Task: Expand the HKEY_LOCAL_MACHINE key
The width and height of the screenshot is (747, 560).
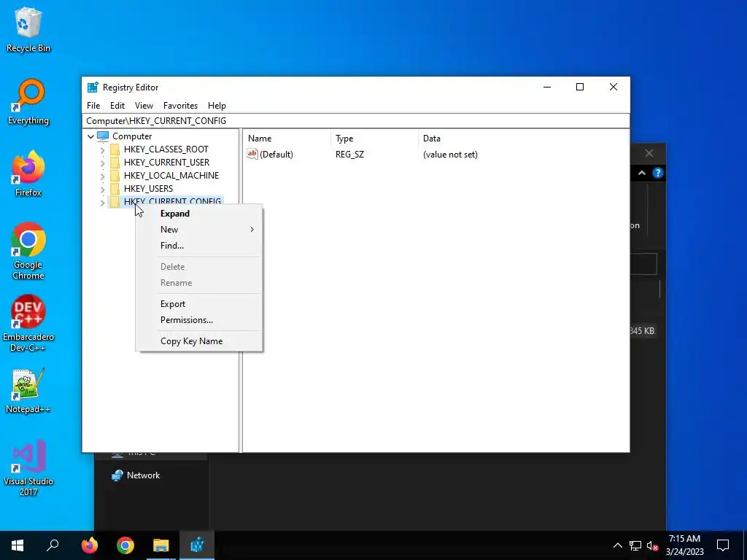Action: [x=102, y=176]
